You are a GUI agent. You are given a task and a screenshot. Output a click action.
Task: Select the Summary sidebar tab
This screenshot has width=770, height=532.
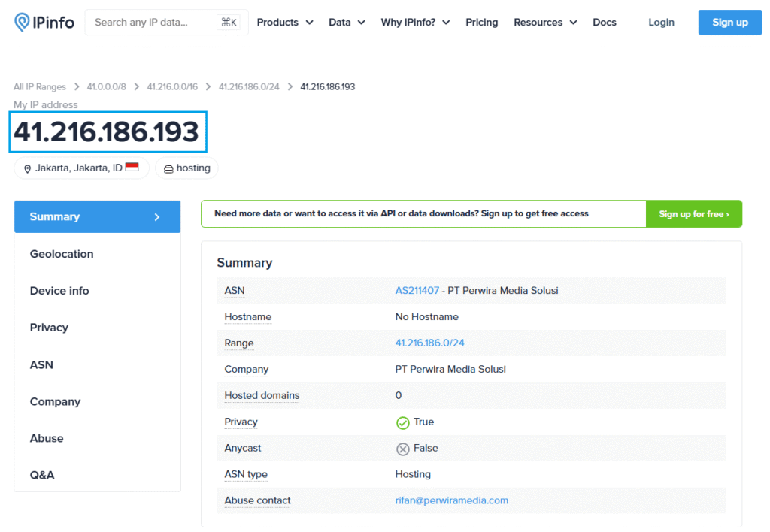[97, 216]
